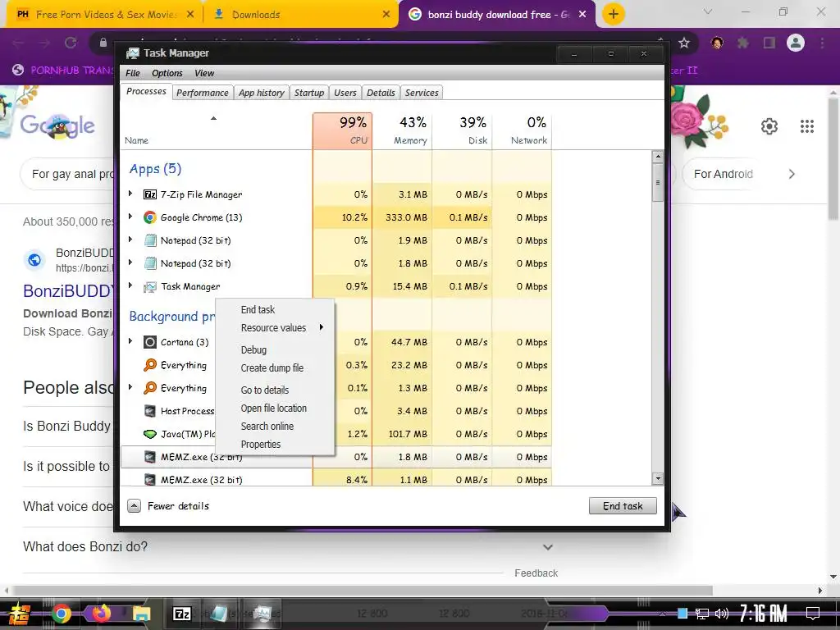Expand the 7-Zip File Manager process row
Image resolution: width=840 pixels, height=630 pixels.
pyautogui.click(x=130, y=194)
